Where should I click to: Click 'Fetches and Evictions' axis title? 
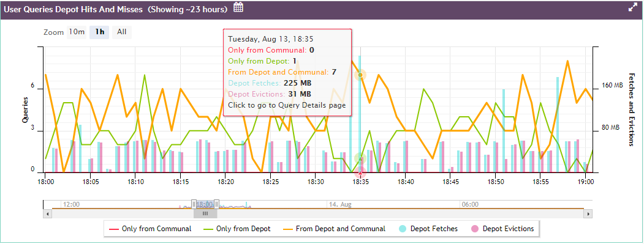[x=632, y=109]
